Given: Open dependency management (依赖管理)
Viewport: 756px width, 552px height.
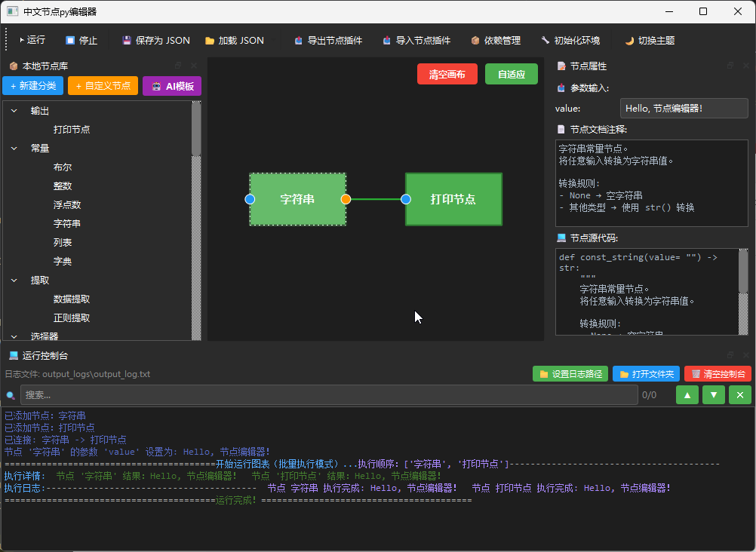Looking at the screenshot, I should tap(496, 41).
